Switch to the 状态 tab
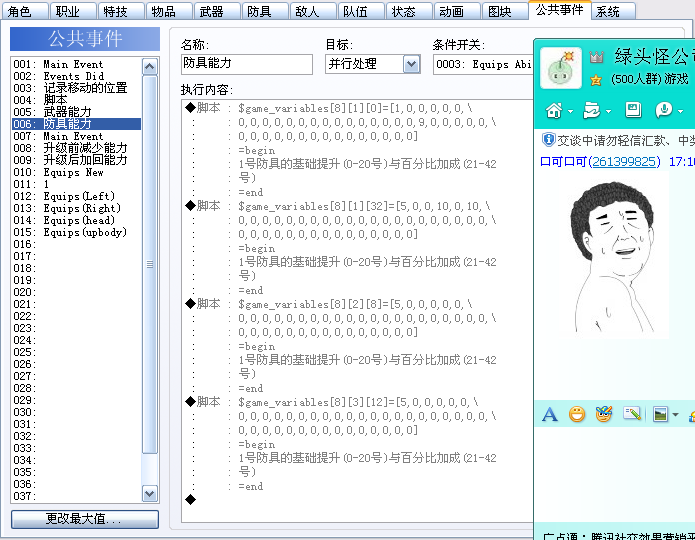 [x=409, y=11]
